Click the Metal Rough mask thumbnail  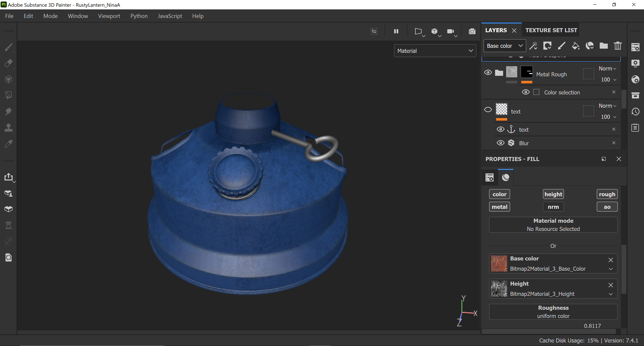526,72
